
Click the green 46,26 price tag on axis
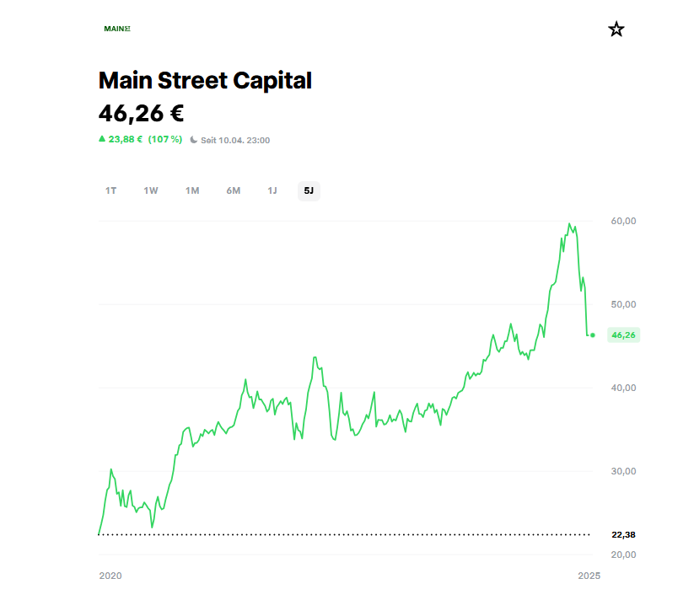[623, 335]
